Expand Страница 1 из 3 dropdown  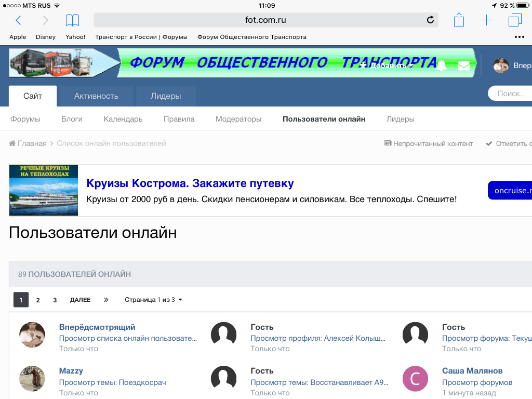153,300
